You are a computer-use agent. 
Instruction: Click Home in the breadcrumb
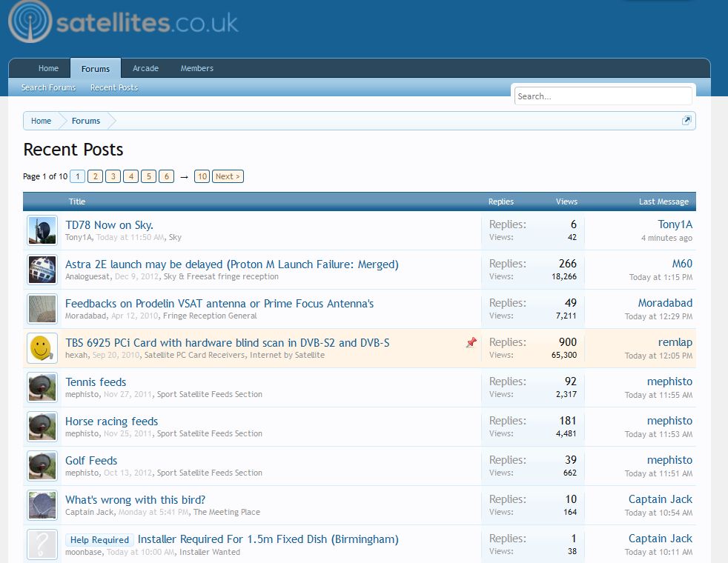(41, 121)
